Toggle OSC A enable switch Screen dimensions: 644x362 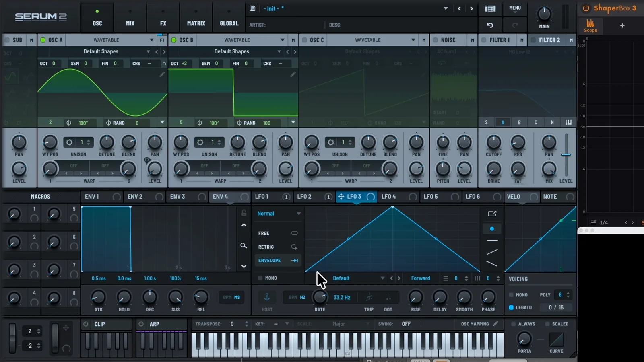[x=43, y=40]
